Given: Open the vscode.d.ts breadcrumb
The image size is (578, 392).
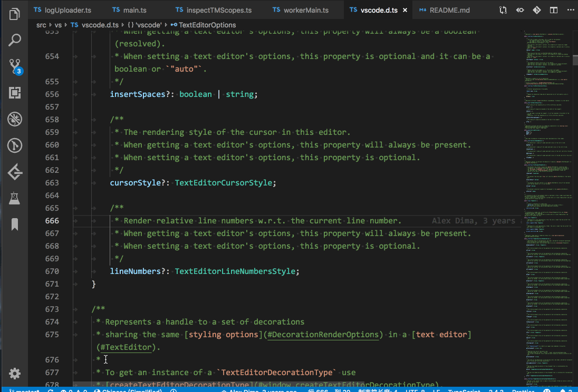Looking at the screenshot, I should pyautogui.click(x=95, y=25).
